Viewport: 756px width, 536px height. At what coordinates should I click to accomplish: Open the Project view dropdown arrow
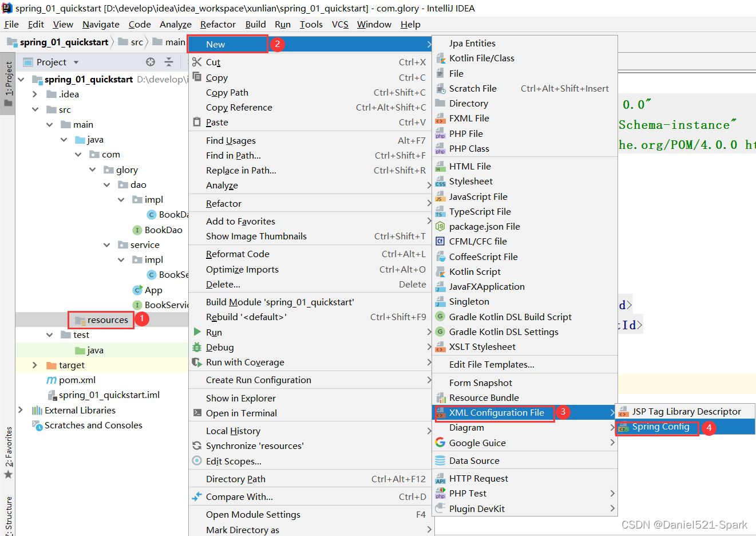76,62
